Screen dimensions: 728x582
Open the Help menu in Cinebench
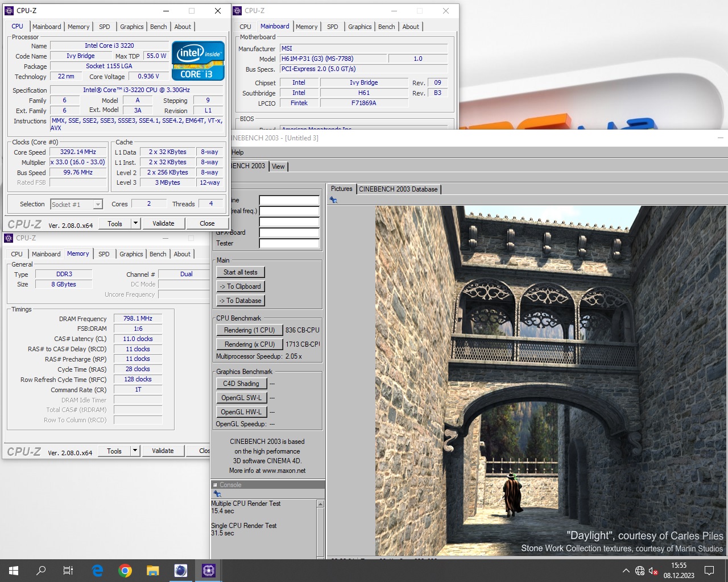pyautogui.click(x=238, y=152)
